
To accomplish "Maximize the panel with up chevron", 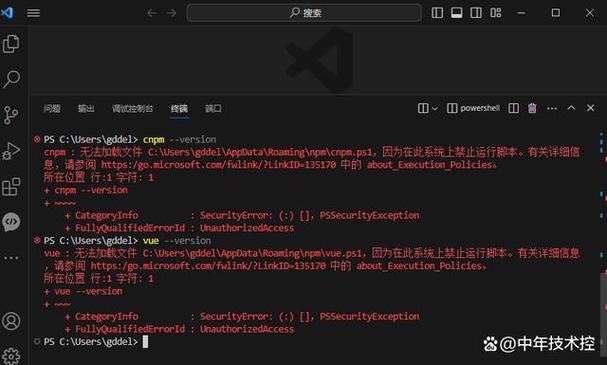I will 571,108.
